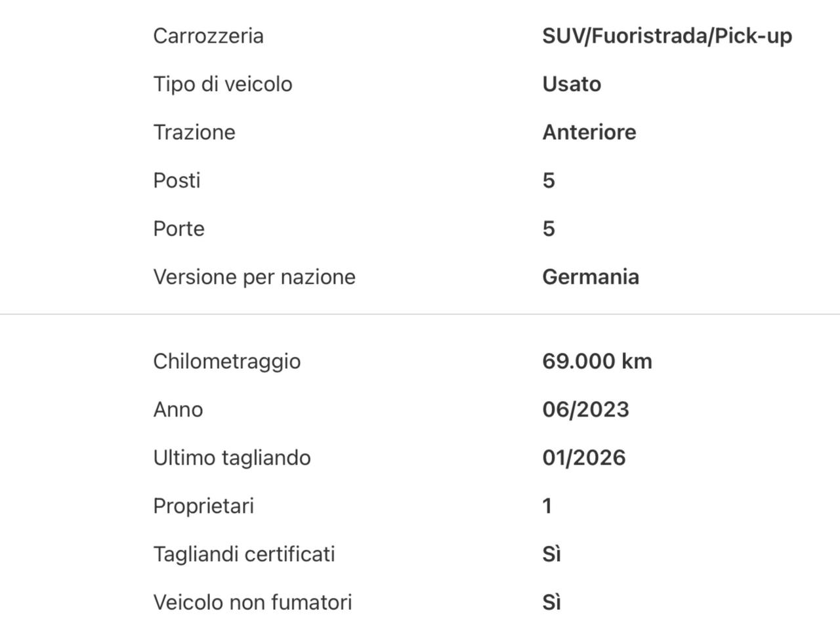Select the Usato value text
This screenshot has width=840, height=630.
tap(571, 84)
